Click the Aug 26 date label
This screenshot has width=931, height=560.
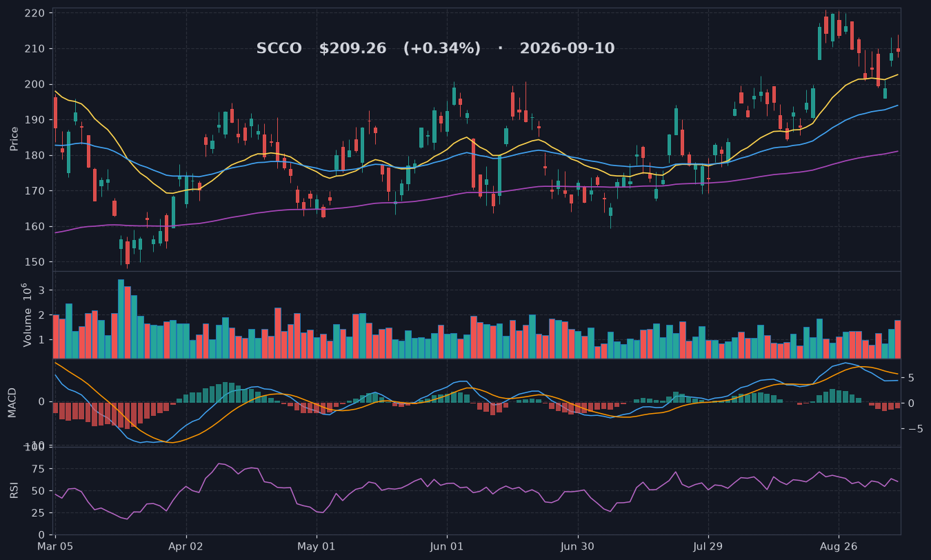(x=839, y=546)
